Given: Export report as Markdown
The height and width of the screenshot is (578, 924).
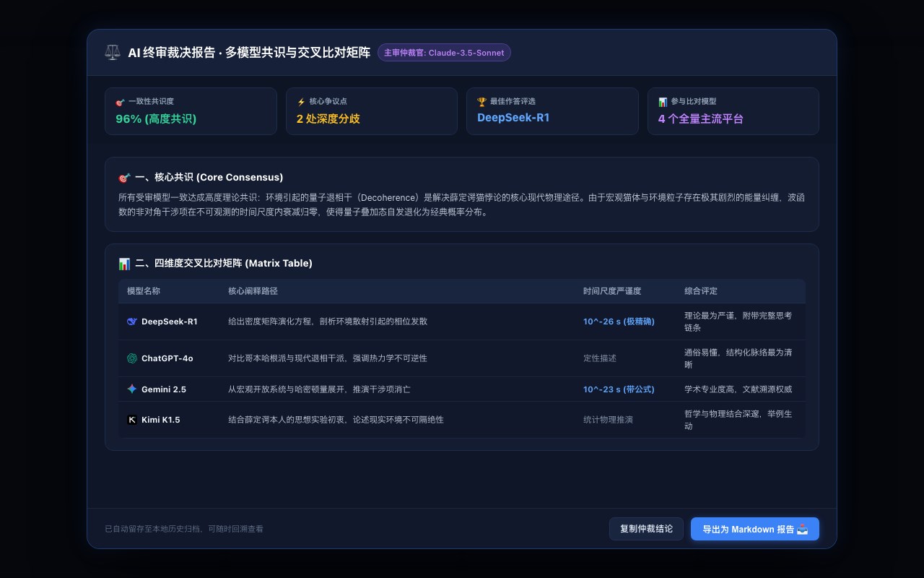Looking at the screenshot, I should [754, 529].
